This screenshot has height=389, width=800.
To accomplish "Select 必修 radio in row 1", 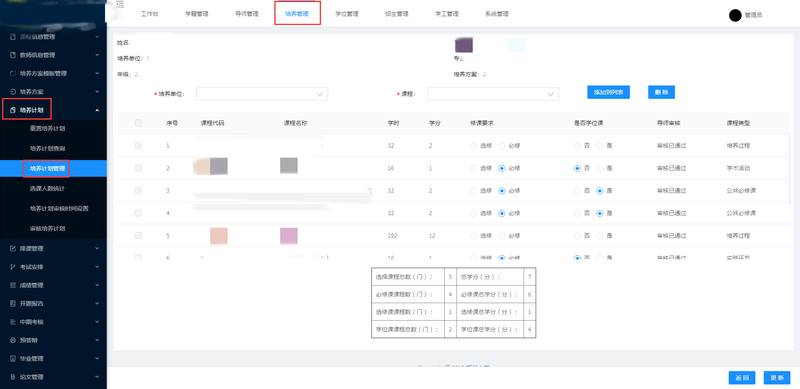I will (502, 146).
